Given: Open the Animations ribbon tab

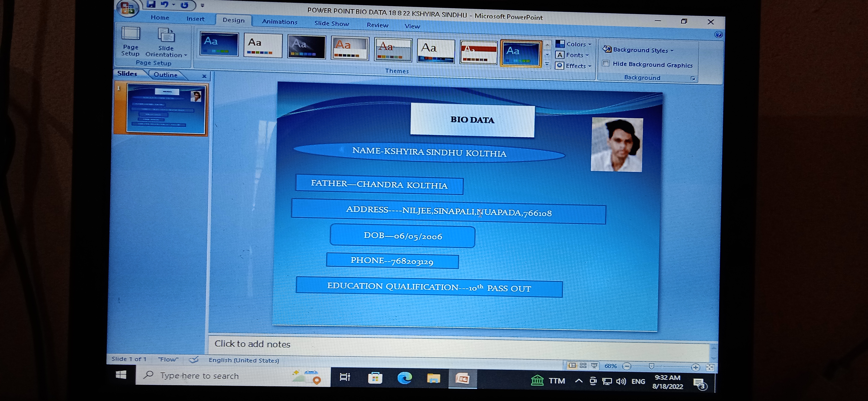Looking at the screenshot, I should coord(279,22).
